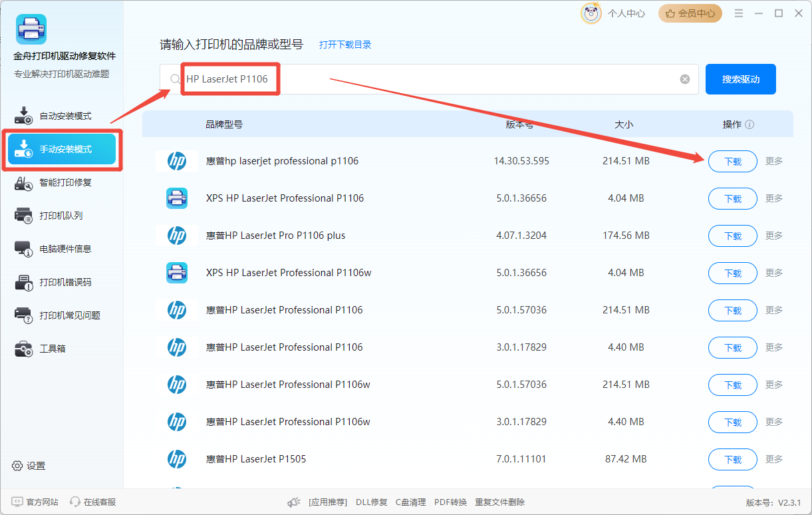Open PDF转换 recommended app link
The width and height of the screenshot is (812, 515).
point(450,502)
